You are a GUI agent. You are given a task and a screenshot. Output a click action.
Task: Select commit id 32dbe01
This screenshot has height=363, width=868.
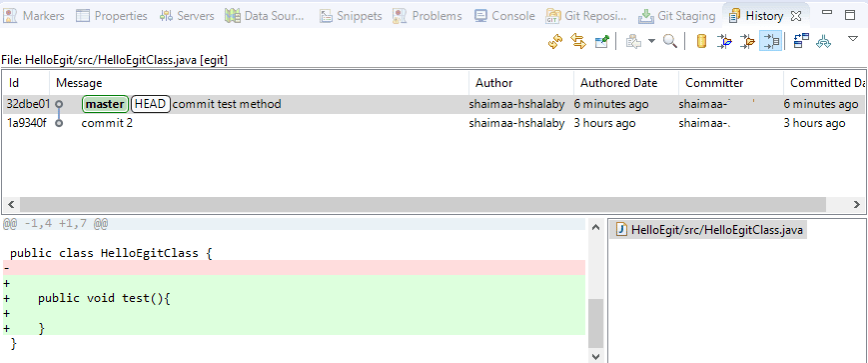(x=28, y=104)
